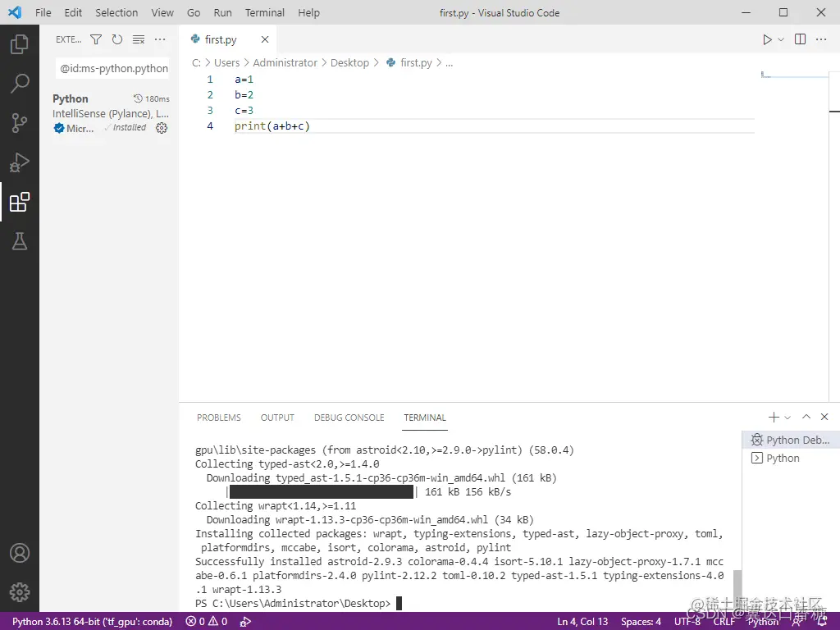This screenshot has height=630, width=840.
Task: Open the Run menu
Action: (223, 12)
